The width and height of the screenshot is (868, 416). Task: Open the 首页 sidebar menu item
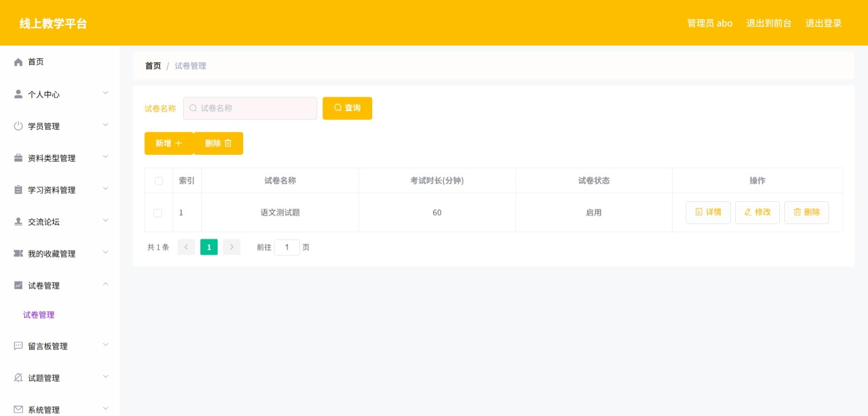point(60,62)
